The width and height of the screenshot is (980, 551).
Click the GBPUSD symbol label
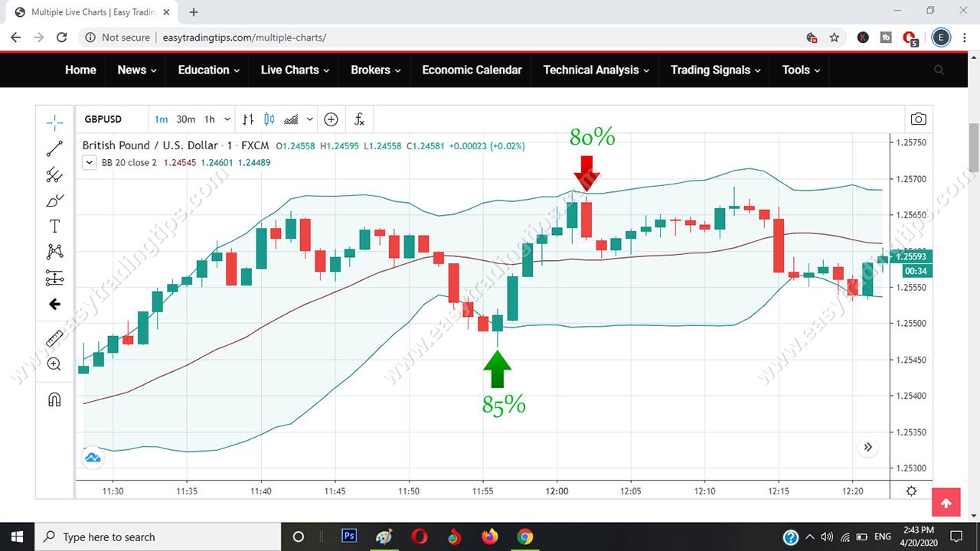103,119
